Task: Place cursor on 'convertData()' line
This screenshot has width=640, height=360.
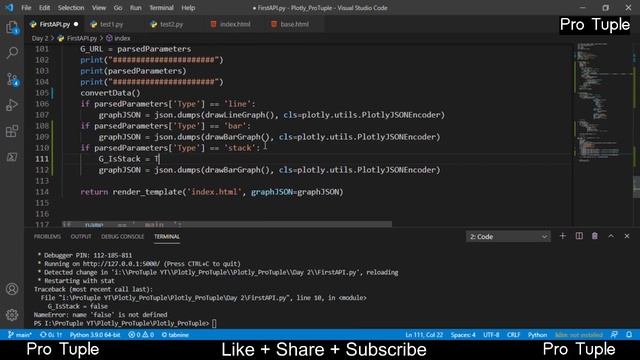Action: [110, 93]
